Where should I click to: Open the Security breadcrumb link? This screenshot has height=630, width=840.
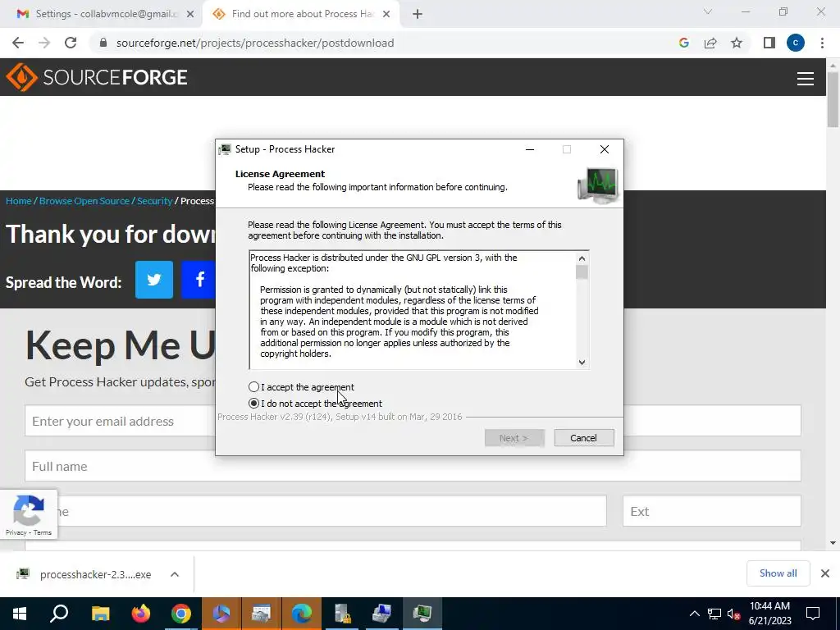tap(154, 201)
